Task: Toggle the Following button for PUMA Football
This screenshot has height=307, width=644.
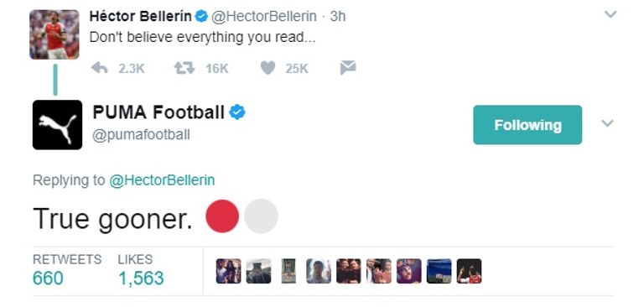Action: point(527,125)
